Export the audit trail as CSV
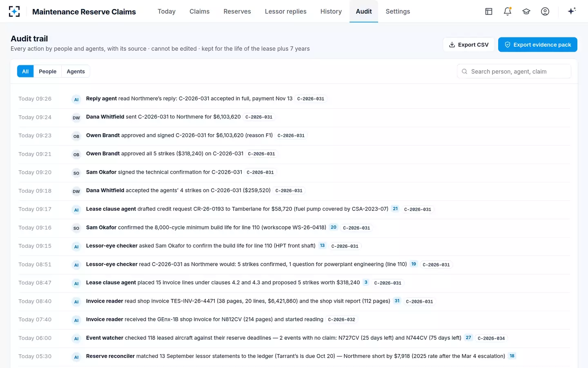588x368 pixels. coord(469,45)
